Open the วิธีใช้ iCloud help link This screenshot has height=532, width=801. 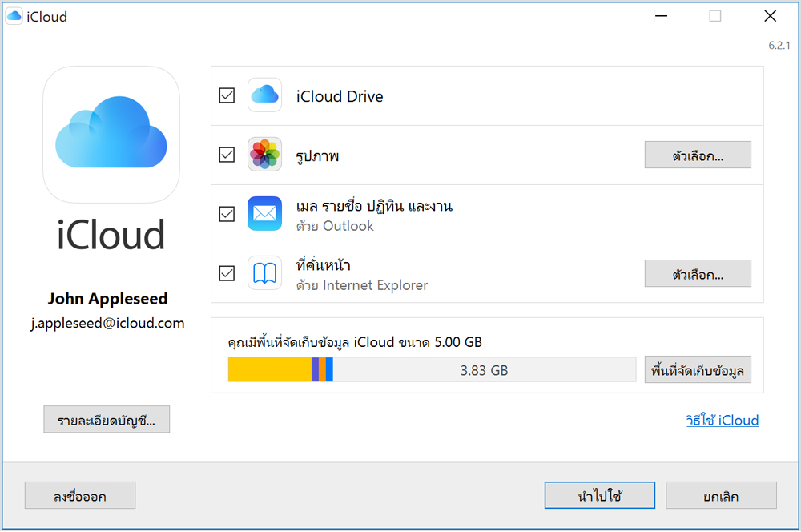[x=722, y=420]
